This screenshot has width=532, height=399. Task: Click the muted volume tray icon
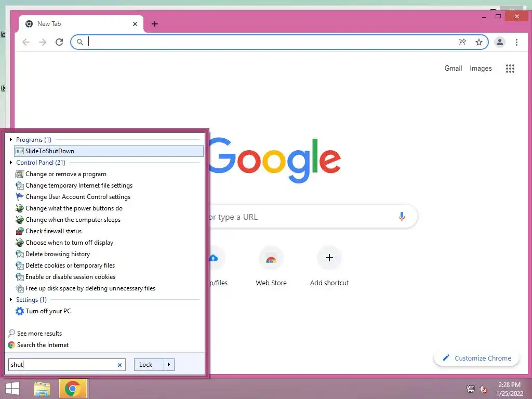[x=483, y=389]
